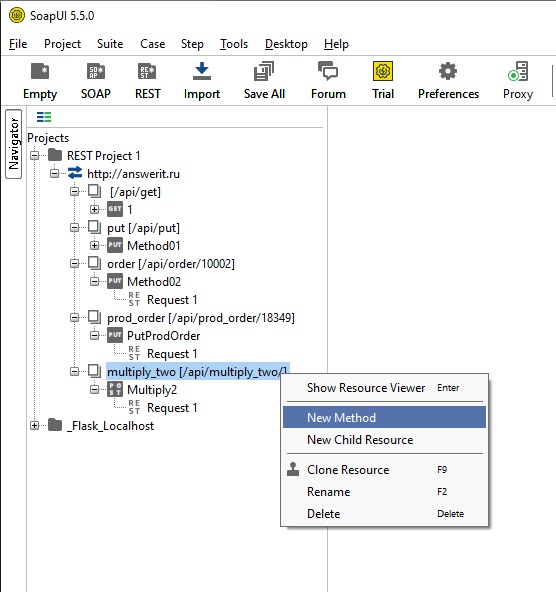Click the resource icon for order [/api/order/10002]
The width and height of the screenshot is (556, 592).
(95, 263)
